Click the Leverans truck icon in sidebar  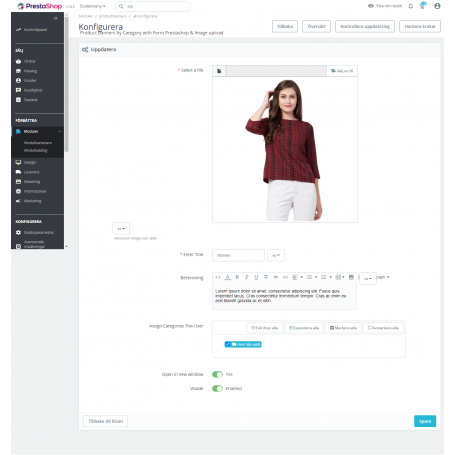coord(18,172)
